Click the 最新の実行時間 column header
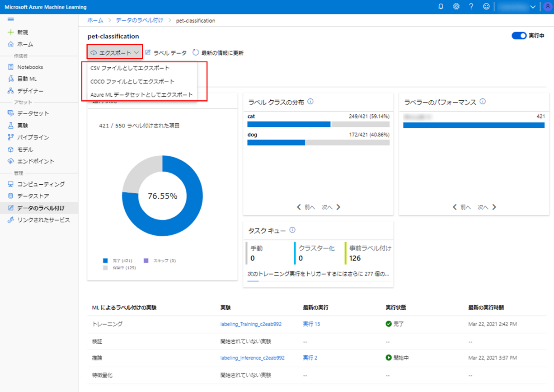The height and width of the screenshot is (392, 554). [486, 308]
